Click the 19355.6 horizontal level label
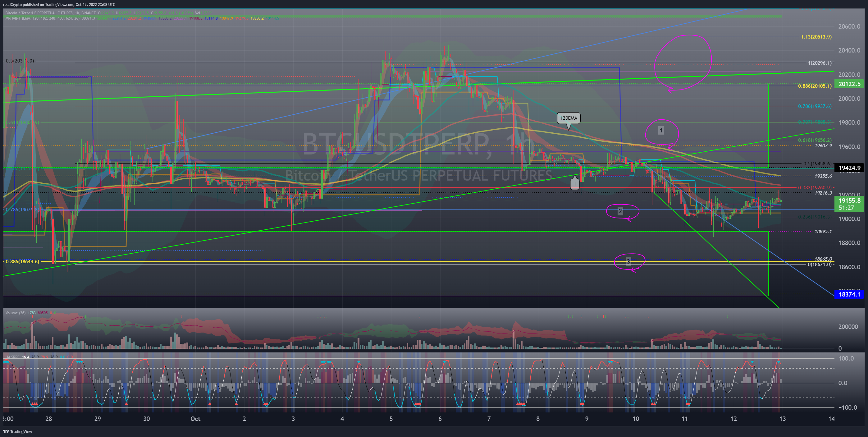 coord(823,176)
